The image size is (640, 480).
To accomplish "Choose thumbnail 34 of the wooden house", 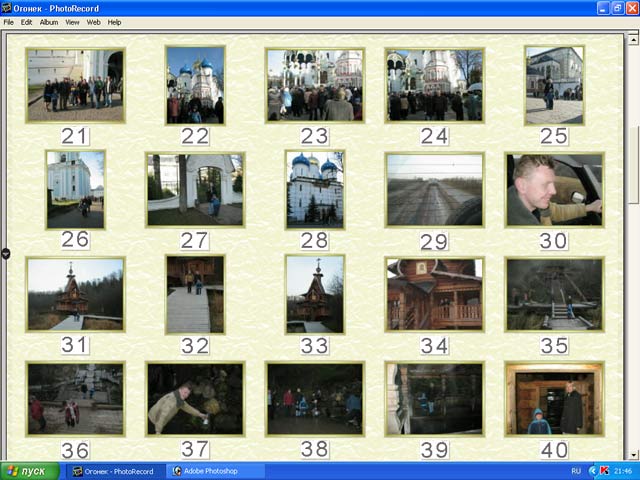I will (x=434, y=293).
